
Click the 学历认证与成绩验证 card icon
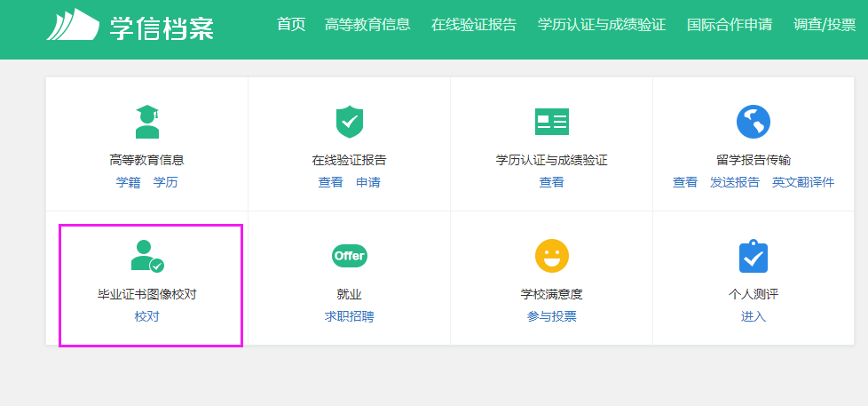[x=551, y=122]
